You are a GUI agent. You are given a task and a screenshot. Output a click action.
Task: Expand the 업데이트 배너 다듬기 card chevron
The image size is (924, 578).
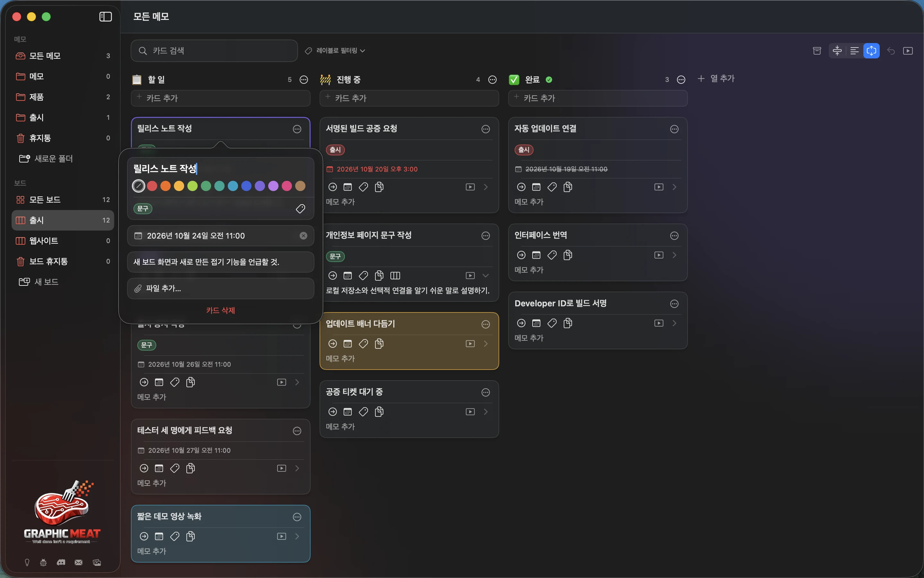point(486,344)
